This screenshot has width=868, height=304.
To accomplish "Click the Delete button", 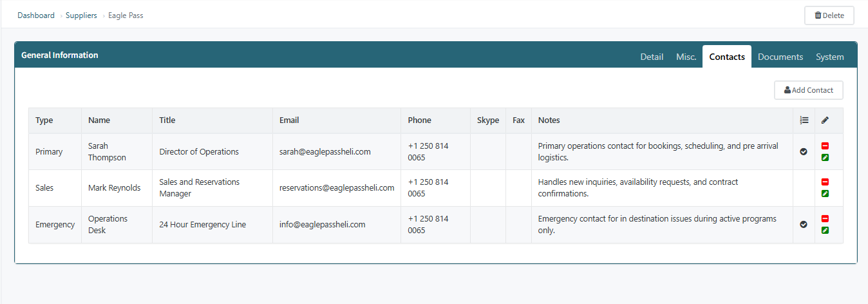I will (x=829, y=15).
